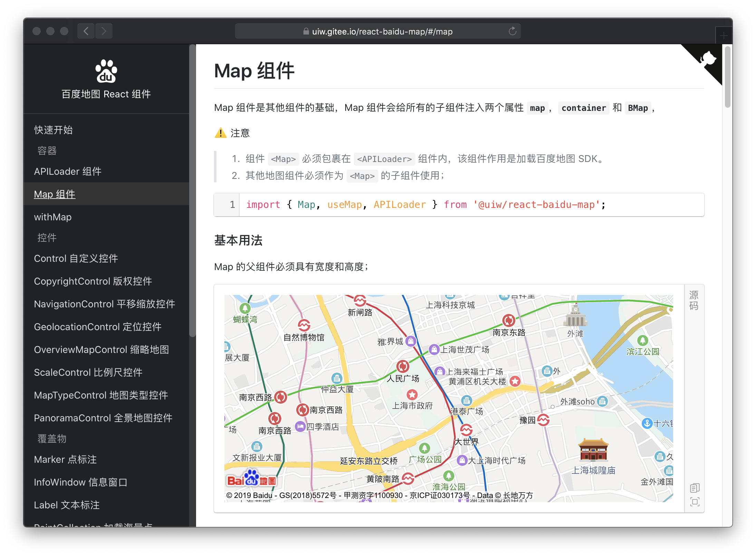Expand demo to fullscreen with frame icon

click(695, 502)
